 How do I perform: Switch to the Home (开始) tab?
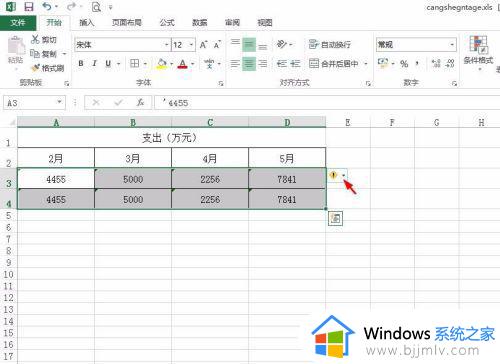coord(54,23)
